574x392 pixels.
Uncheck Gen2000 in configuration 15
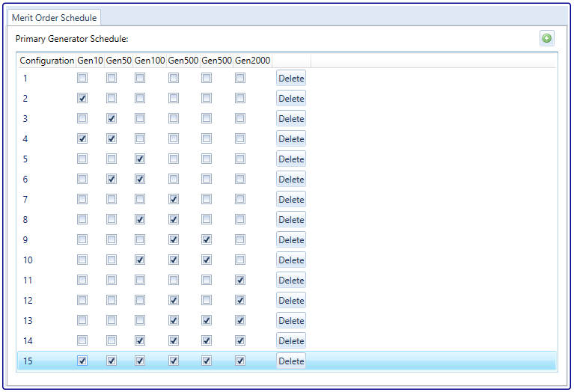[x=240, y=361]
